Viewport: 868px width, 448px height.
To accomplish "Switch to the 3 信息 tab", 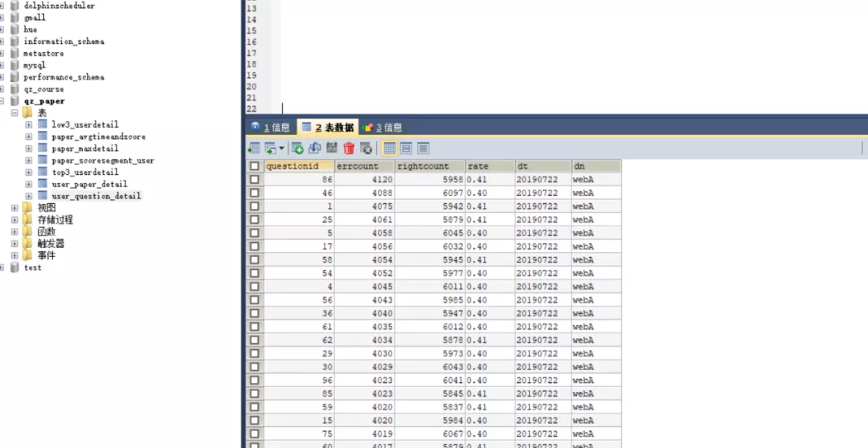I will pyautogui.click(x=383, y=127).
